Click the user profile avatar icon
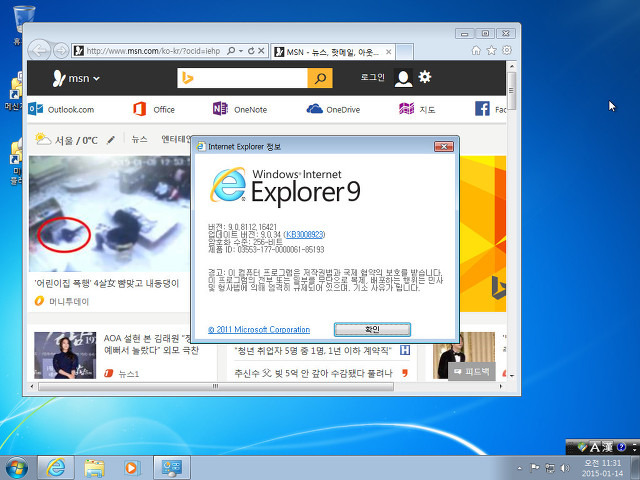 pos(403,78)
